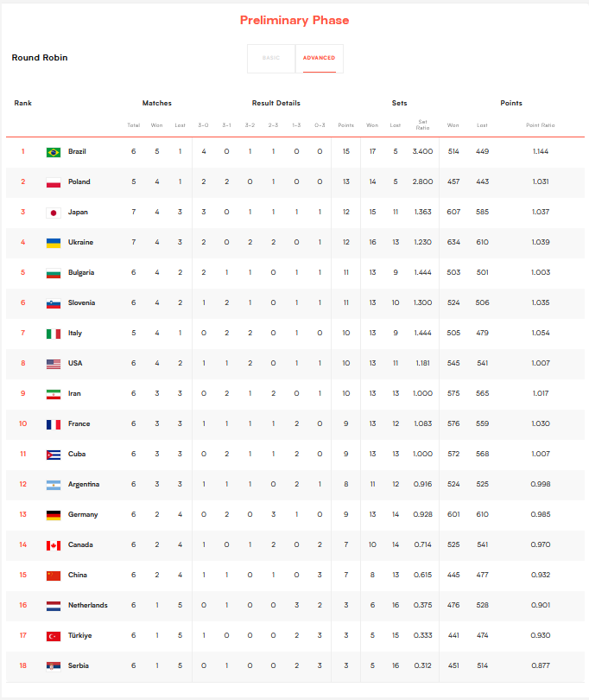Click the Brazil flag icon
This screenshot has width=589, height=700.
[53, 152]
